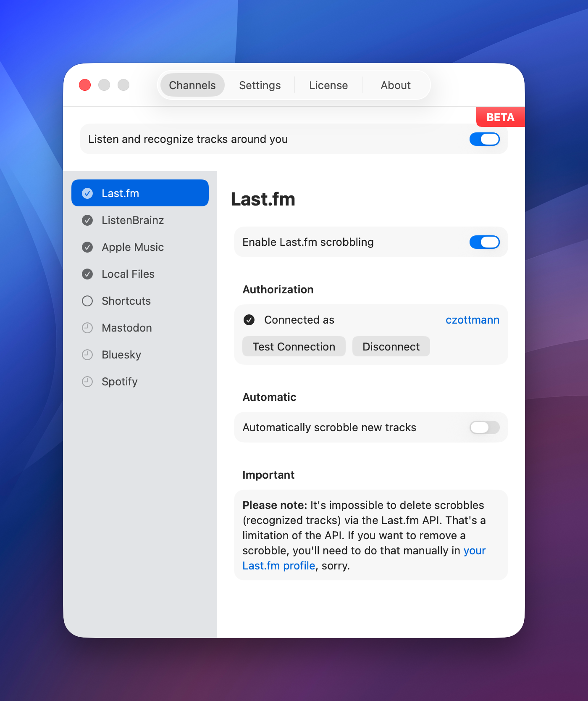The height and width of the screenshot is (701, 588).
Task: Click the BETA badge
Action: pyautogui.click(x=500, y=117)
